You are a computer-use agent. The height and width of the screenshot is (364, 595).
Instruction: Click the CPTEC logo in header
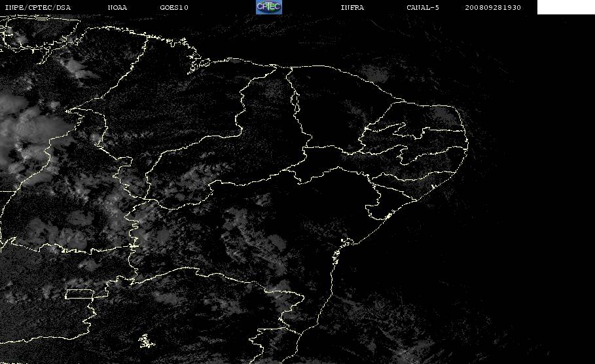coord(268,7)
